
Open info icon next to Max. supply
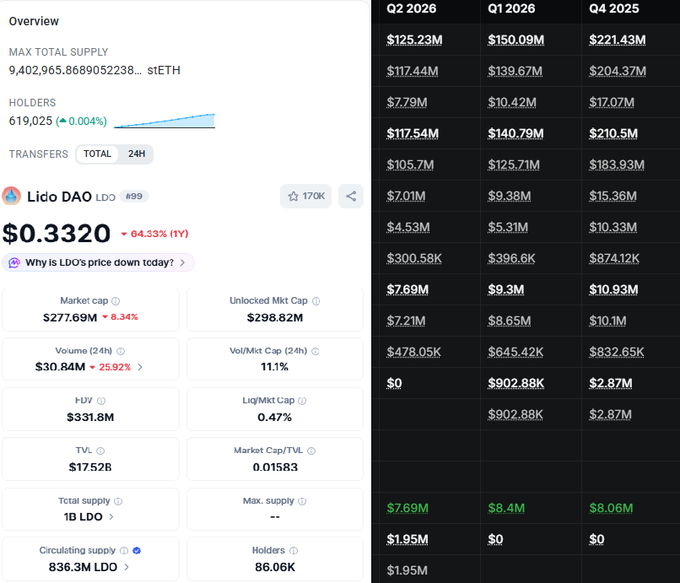[302, 501]
